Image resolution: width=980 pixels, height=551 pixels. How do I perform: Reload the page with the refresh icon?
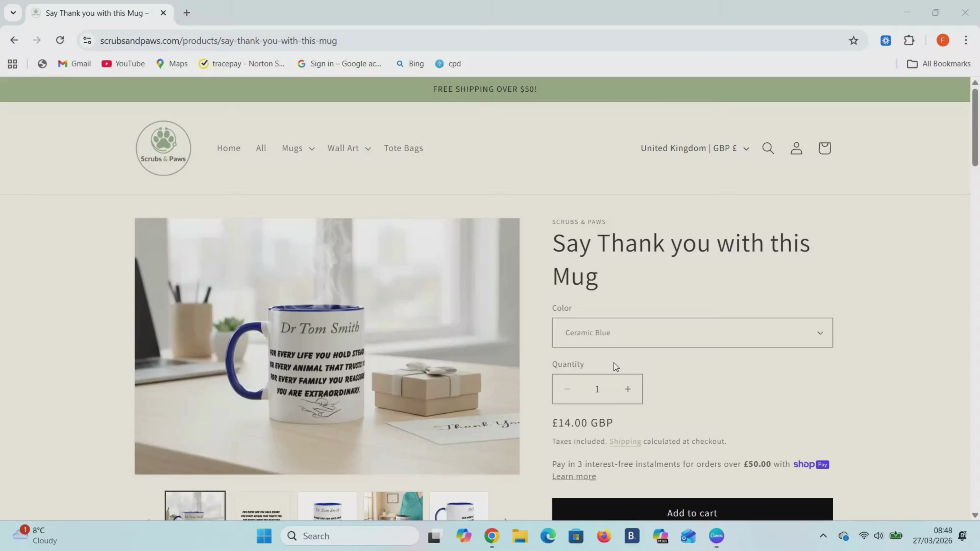[60, 40]
